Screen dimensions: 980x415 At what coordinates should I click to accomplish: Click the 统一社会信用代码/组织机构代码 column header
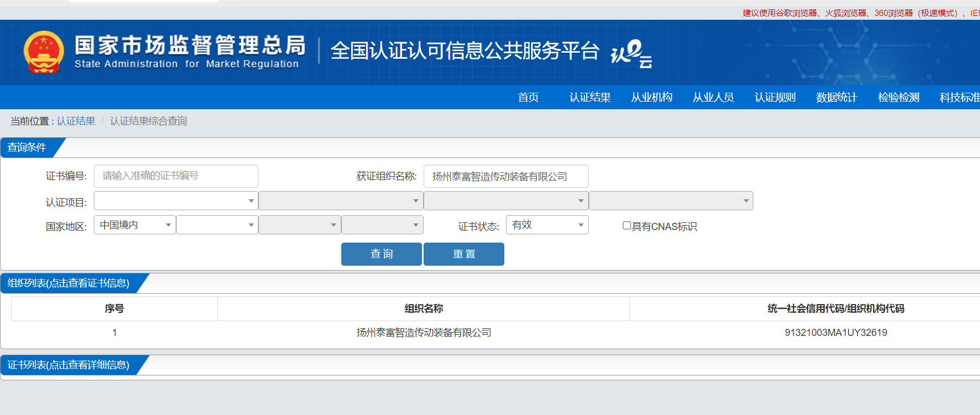click(x=836, y=309)
